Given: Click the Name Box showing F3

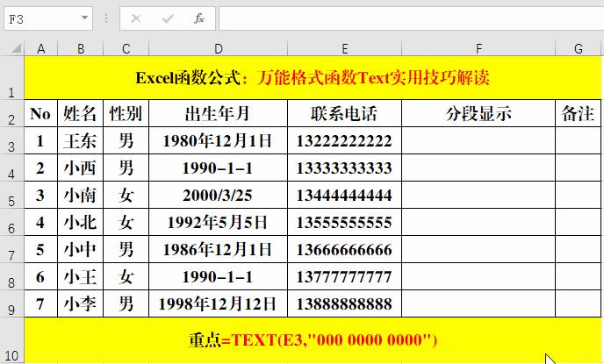Looking at the screenshot, I should point(48,18).
